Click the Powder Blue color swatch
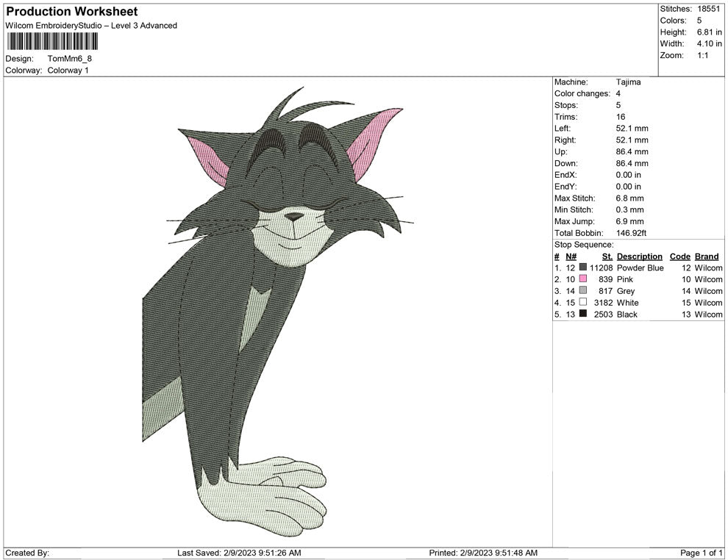Viewport: 728px width, 560px height. pyautogui.click(x=583, y=268)
